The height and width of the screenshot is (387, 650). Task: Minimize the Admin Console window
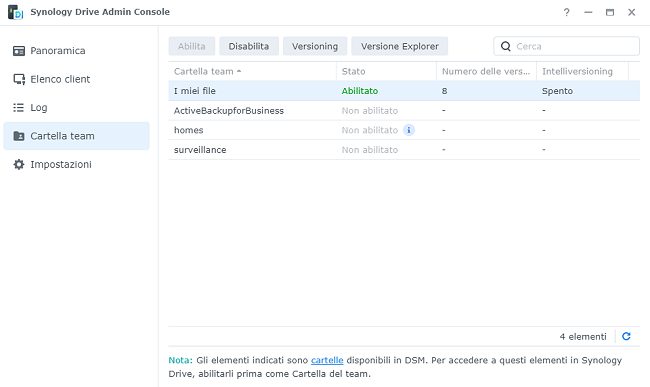588,12
